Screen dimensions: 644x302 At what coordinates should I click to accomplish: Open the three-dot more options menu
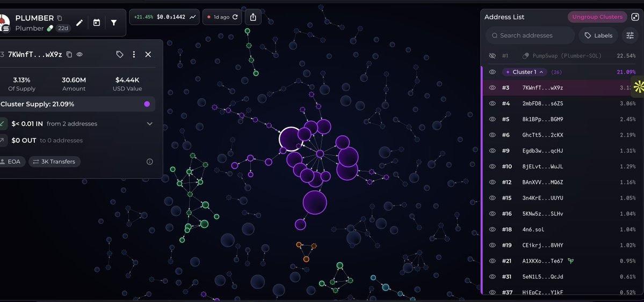pyautogui.click(x=134, y=54)
